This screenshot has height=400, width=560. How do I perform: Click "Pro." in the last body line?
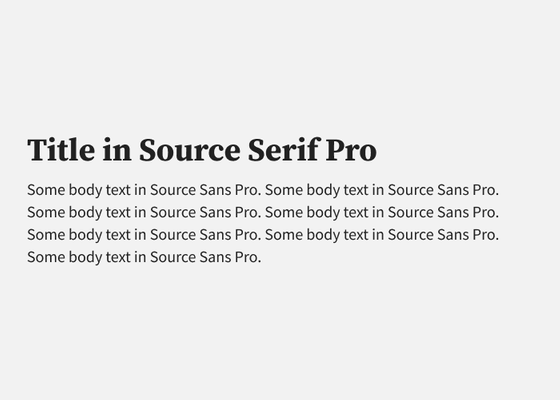[x=248, y=257]
